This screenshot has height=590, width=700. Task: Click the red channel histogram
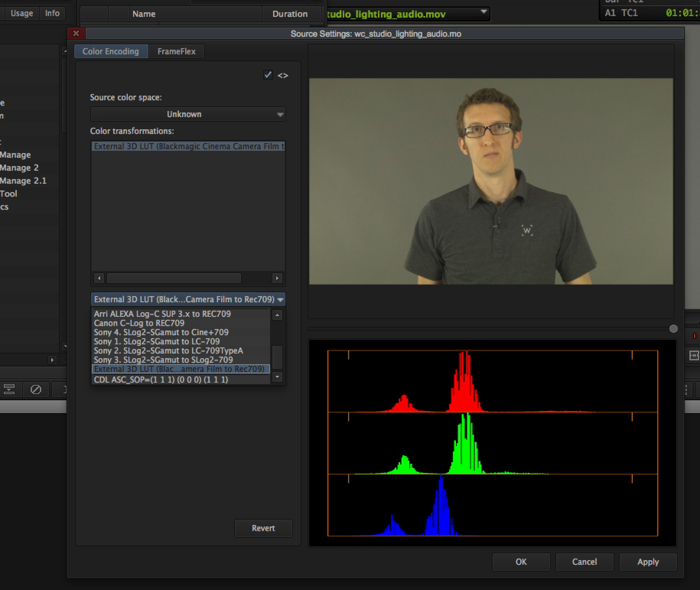pyautogui.click(x=493, y=381)
